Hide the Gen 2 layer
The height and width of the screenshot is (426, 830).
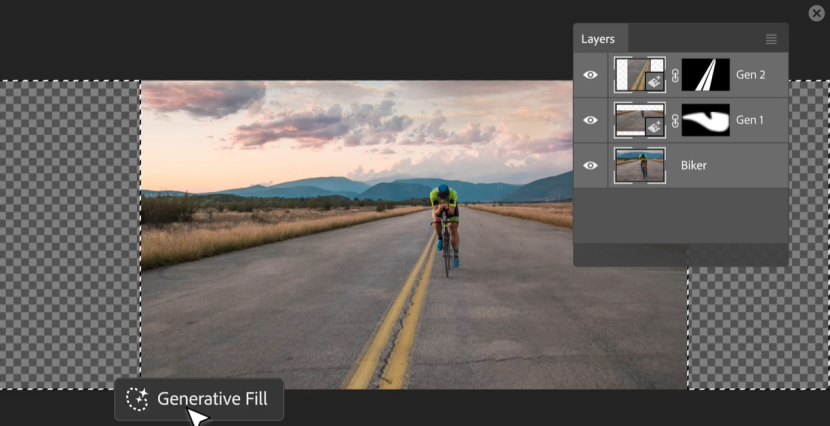[x=590, y=75]
